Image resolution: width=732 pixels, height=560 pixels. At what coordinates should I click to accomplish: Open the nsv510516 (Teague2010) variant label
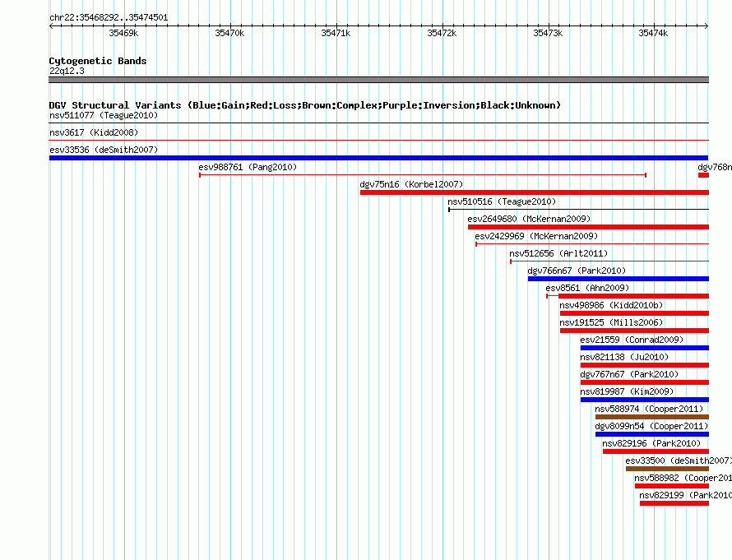[x=502, y=201]
